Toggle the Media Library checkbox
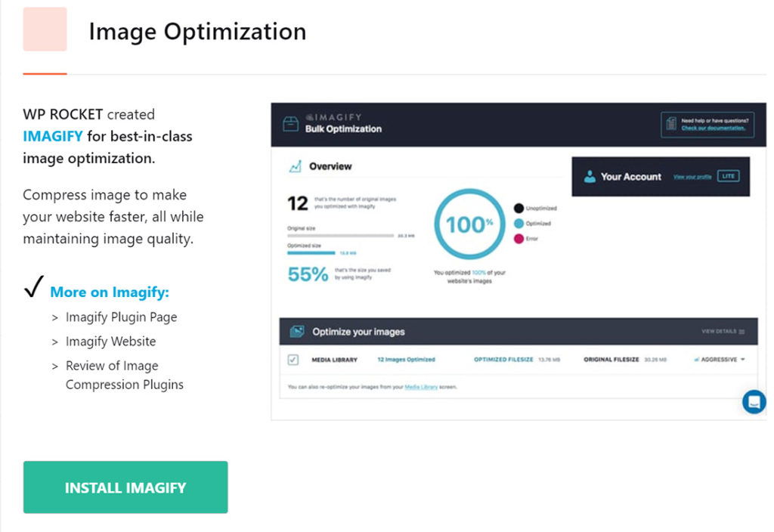 coord(293,360)
